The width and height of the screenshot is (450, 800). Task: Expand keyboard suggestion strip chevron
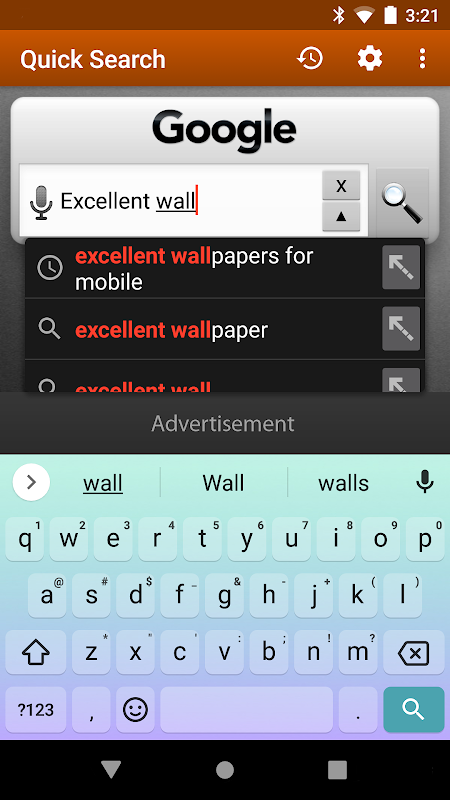point(31,482)
